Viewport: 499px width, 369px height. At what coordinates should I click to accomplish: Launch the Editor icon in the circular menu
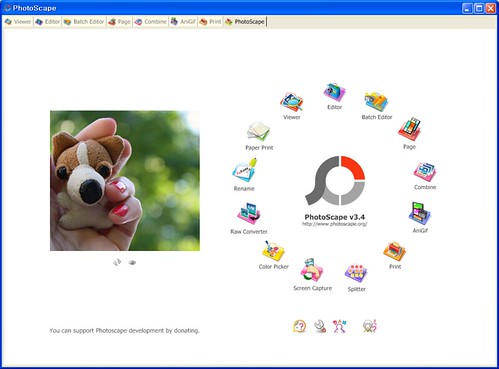334,92
